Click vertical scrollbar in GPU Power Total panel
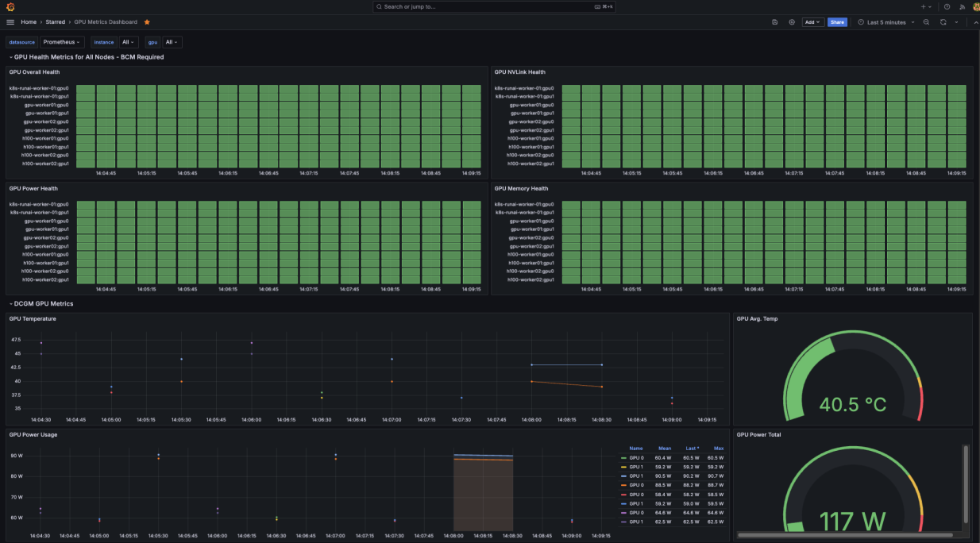Image resolution: width=980 pixels, height=543 pixels. [966, 484]
